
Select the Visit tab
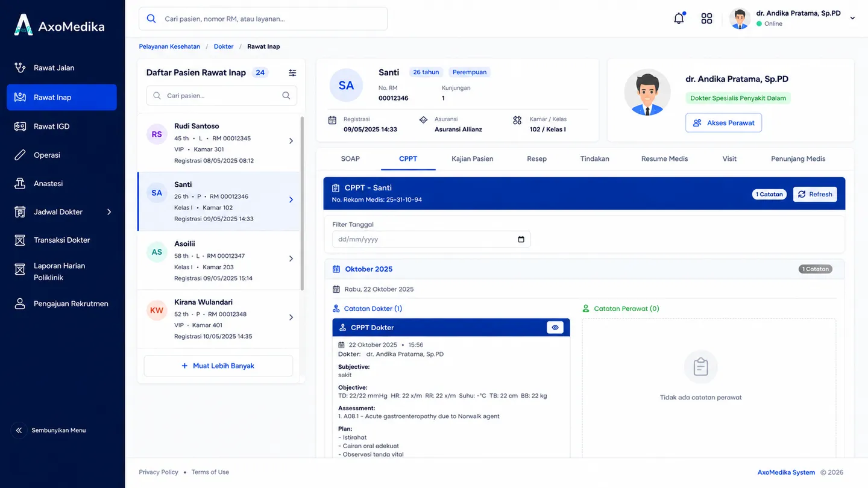729,159
